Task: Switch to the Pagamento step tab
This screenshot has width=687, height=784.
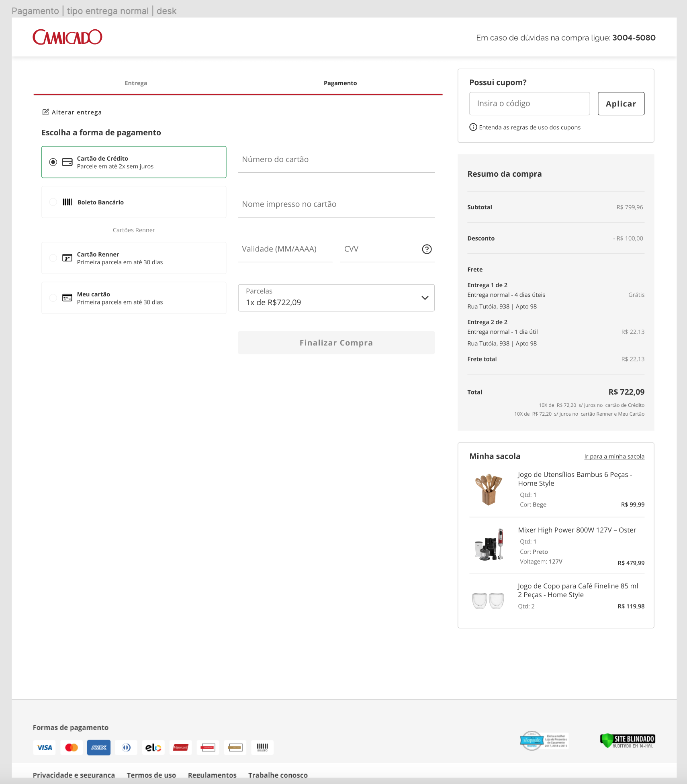Action: pos(340,83)
